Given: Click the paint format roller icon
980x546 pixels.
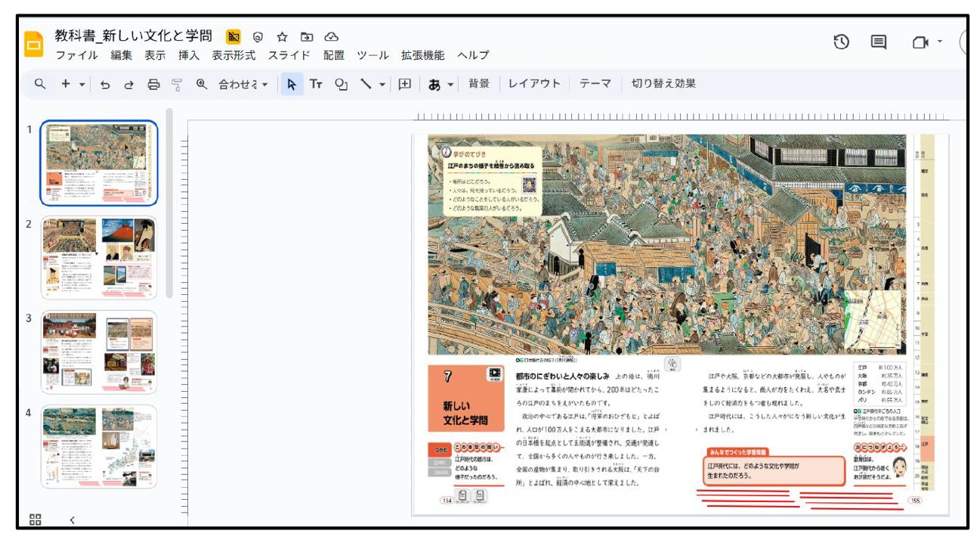Looking at the screenshot, I should [x=177, y=85].
